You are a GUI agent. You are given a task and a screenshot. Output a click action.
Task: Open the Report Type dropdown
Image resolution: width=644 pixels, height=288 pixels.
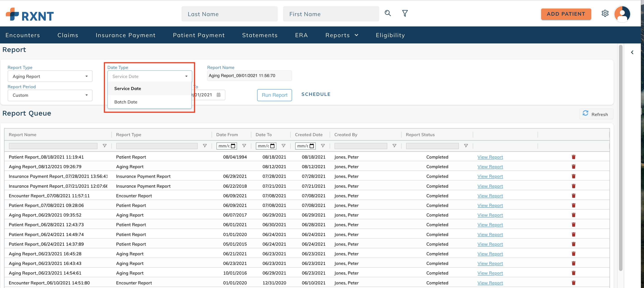(50, 76)
